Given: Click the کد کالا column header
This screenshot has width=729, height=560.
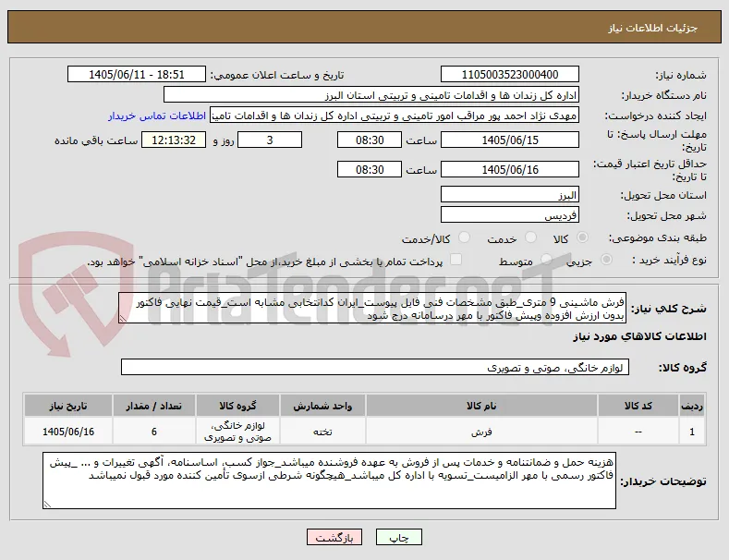Looking at the screenshot, I should 638,406.
